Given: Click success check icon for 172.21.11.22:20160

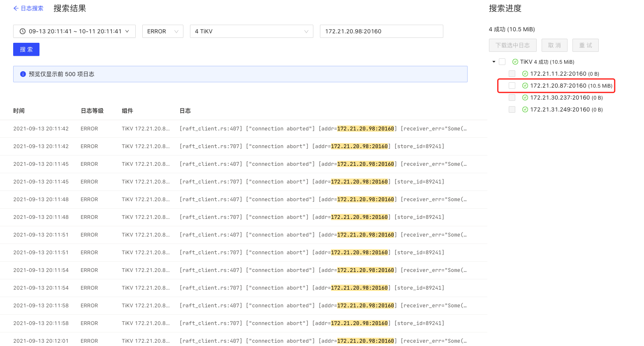Looking at the screenshot, I should 525,74.
